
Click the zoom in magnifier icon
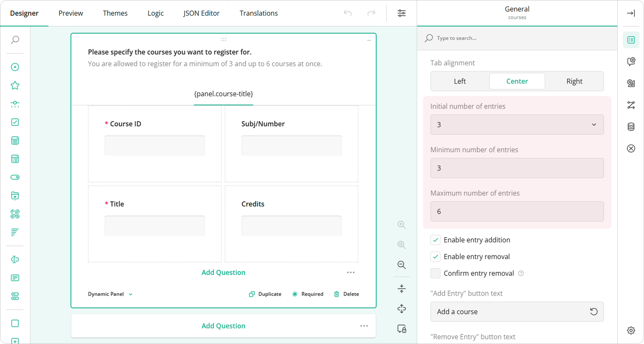click(401, 225)
